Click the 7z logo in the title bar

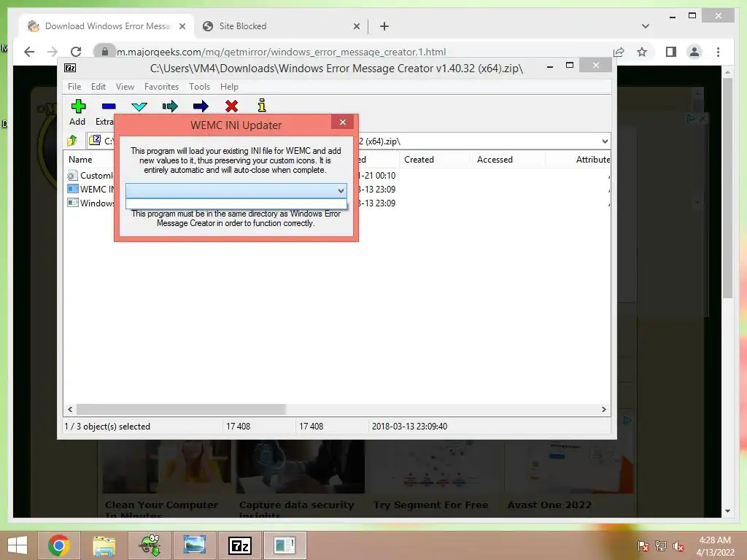click(70, 68)
